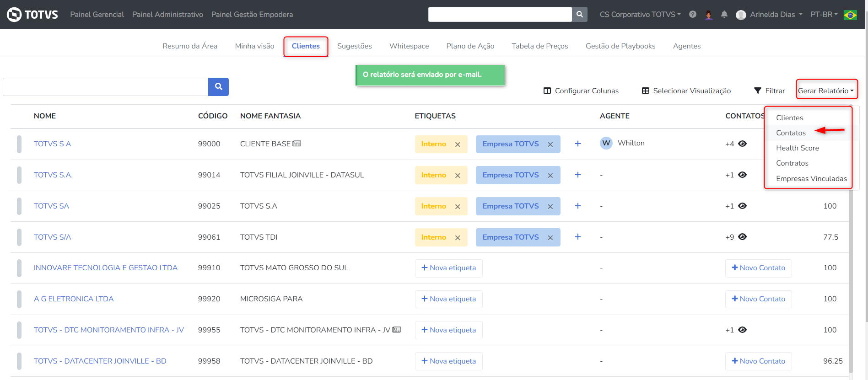868x380 pixels.
Task: Switch to the Minha visão tab
Action: pos(254,46)
